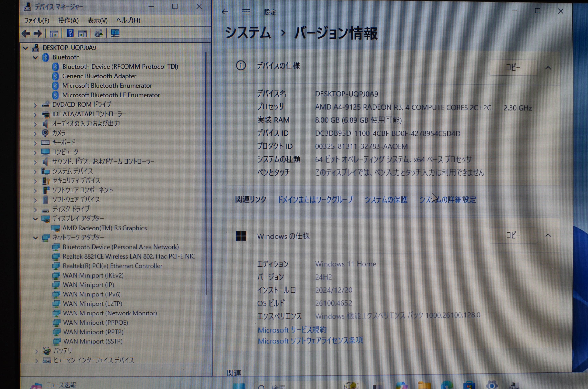
Task: Collapse the Bluetooth device category
Action: click(35, 58)
